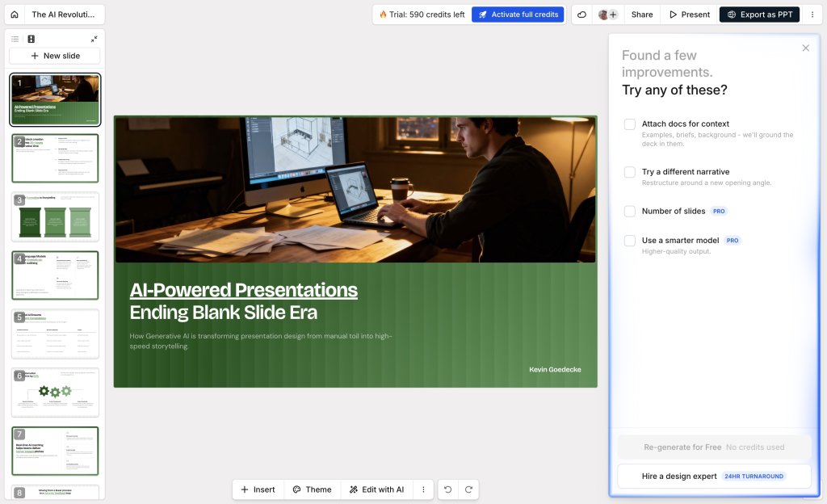Open the top-right three-dot menu
Screen dimensions: 827x504
click(x=812, y=15)
